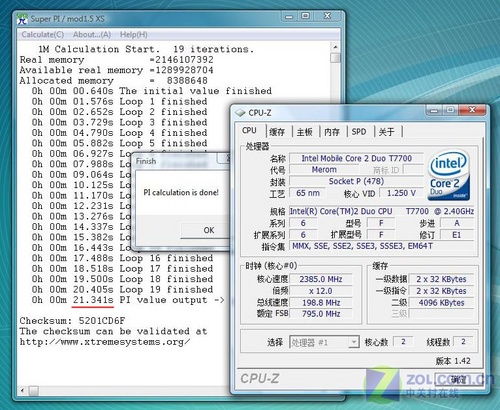Open the About...(A) menu

click(92, 35)
